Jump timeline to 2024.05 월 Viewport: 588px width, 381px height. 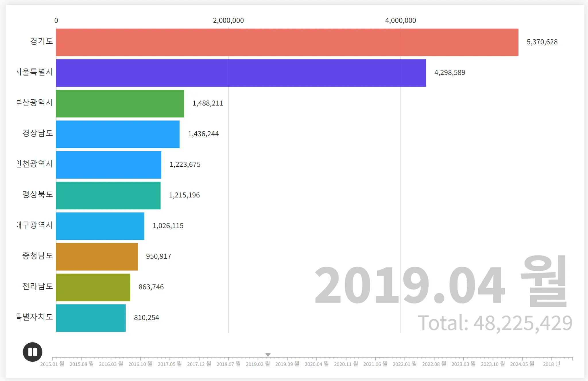point(522,364)
